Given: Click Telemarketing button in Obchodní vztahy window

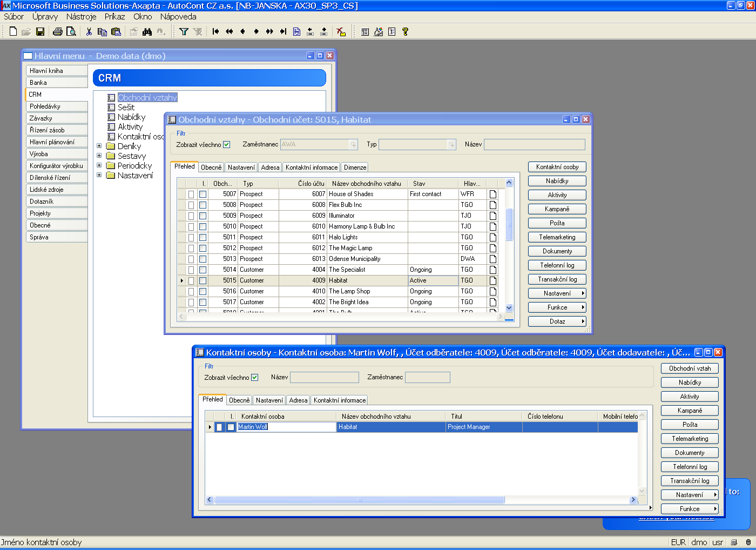Looking at the screenshot, I should [x=557, y=237].
